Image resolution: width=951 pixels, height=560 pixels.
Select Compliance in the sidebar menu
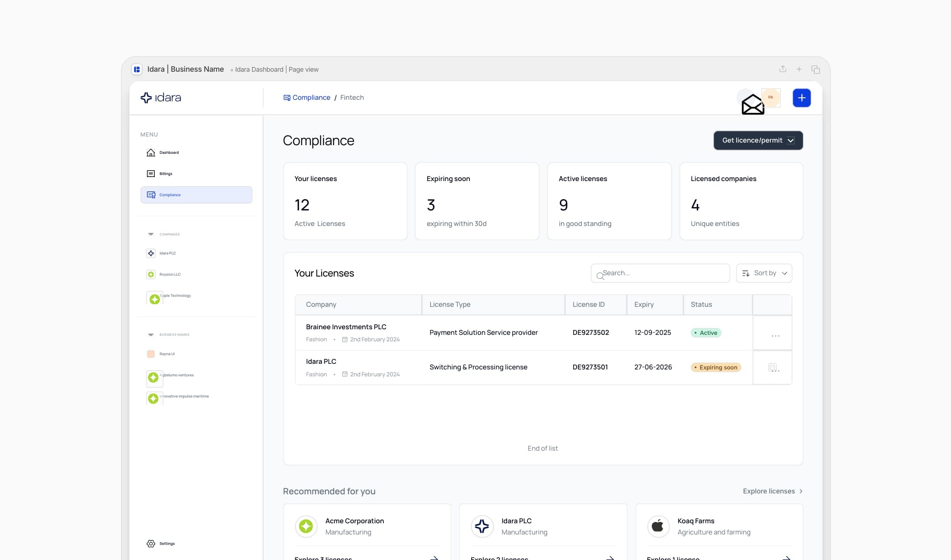(x=196, y=195)
